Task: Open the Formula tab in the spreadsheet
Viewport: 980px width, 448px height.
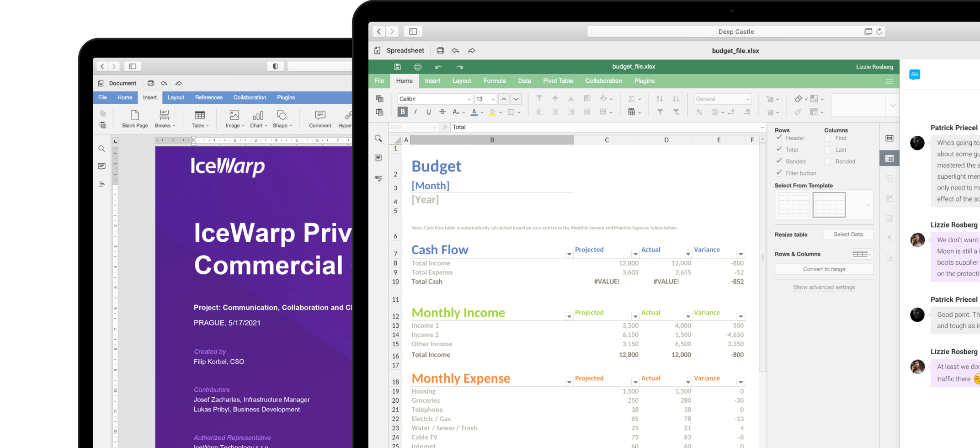Action: pyautogui.click(x=495, y=81)
